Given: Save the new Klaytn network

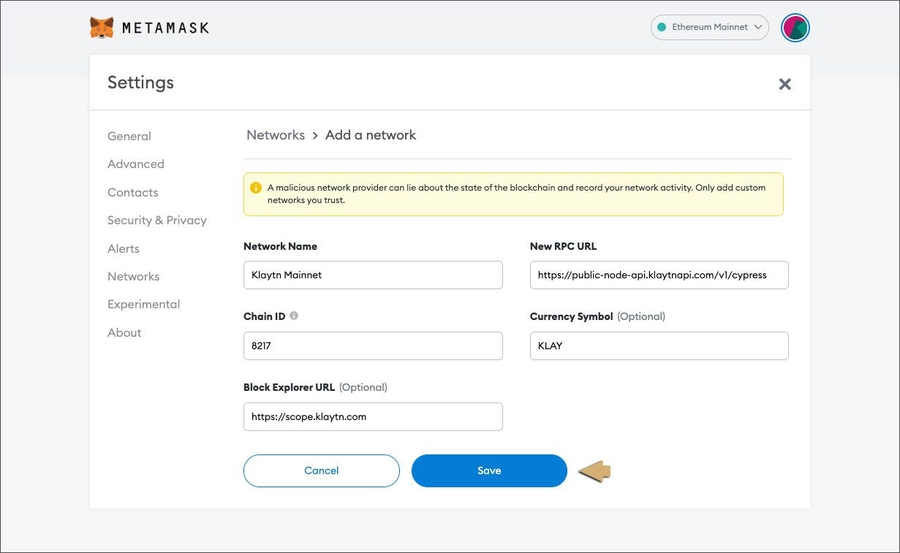Looking at the screenshot, I should (489, 471).
